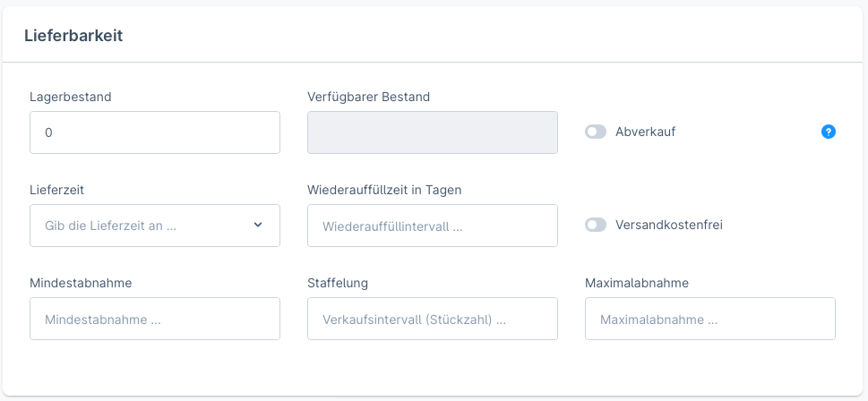868x401 pixels.
Task: Toggle the Versandkostenfrei switch
Action: click(596, 225)
